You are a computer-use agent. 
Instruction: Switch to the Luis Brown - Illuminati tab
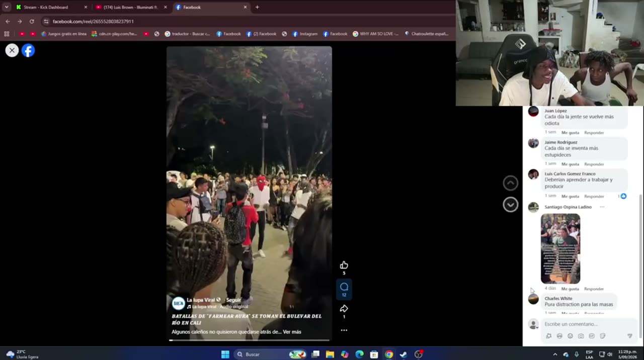pos(131,7)
